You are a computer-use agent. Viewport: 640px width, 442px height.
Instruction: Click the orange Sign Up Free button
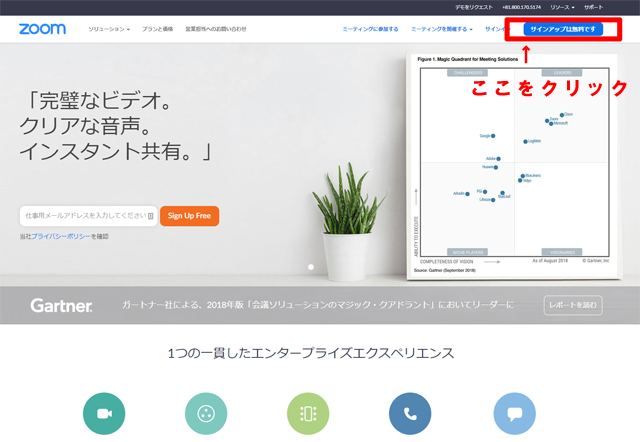click(189, 216)
